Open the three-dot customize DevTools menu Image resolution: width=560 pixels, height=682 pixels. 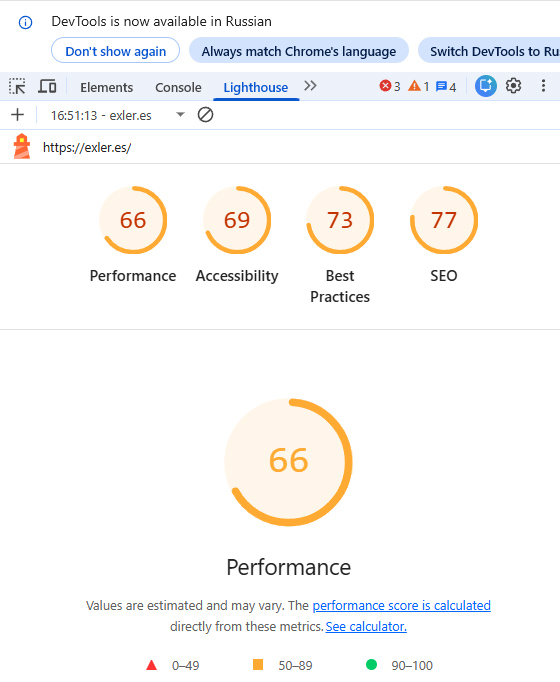pos(543,86)
